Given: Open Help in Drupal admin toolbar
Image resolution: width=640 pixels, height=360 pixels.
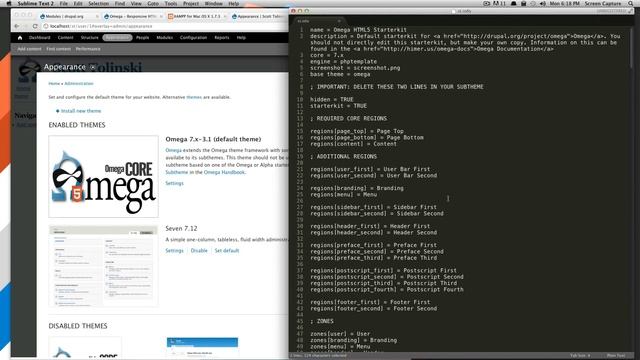Looking at the screenshot, I should pos(241,38).
